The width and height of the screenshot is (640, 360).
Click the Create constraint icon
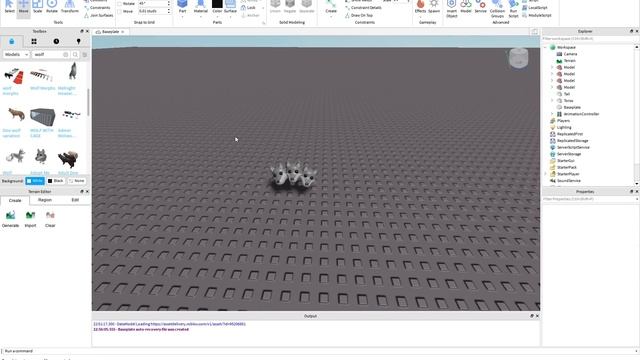(331, 7)
